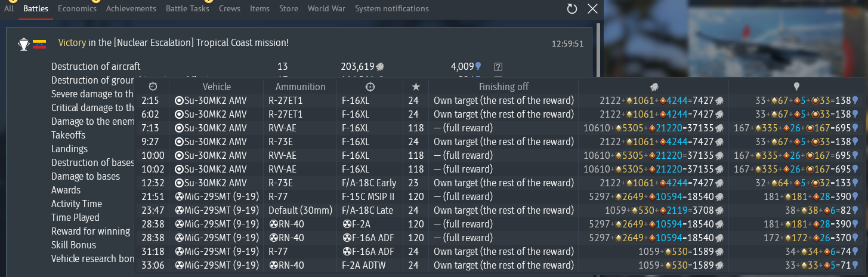Viewport: 868px width, 277px height.
Task: Click the Venezuela flag icon
Action: (x=39, y=44)
